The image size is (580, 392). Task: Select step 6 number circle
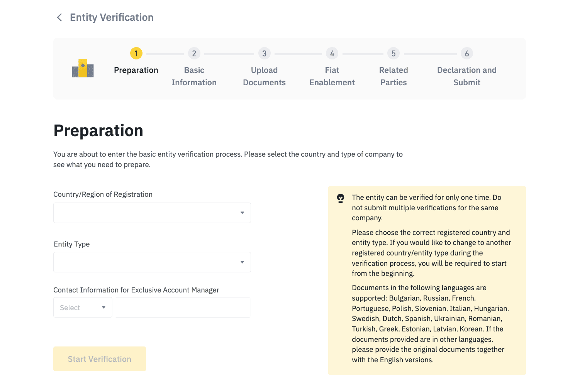(467, 53)
